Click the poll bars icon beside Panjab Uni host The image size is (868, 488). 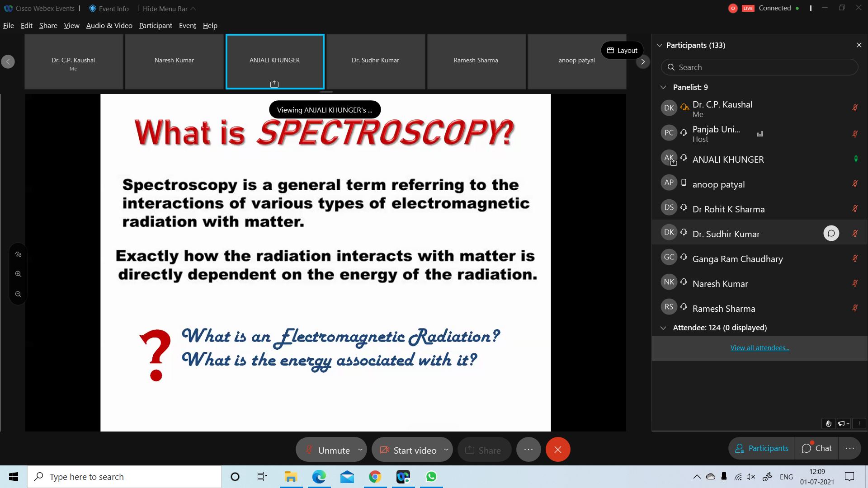coord(760,134)
